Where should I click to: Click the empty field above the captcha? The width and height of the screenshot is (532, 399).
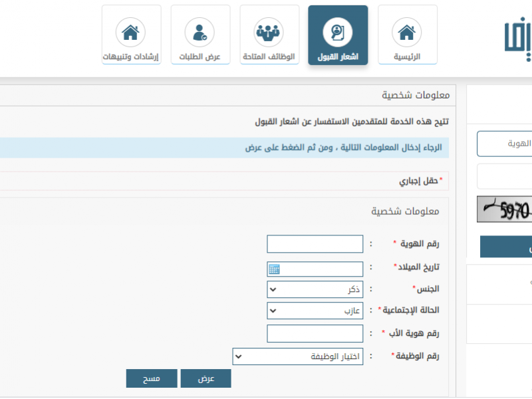(x=505, y=177)
